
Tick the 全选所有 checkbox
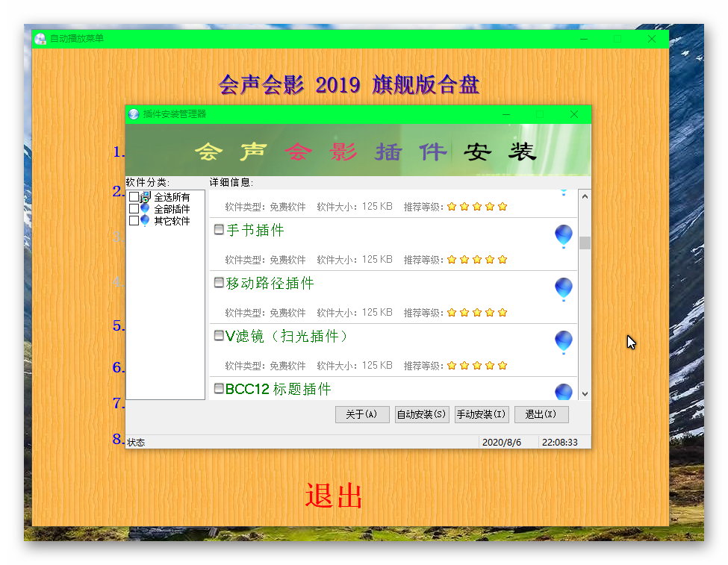134,197
